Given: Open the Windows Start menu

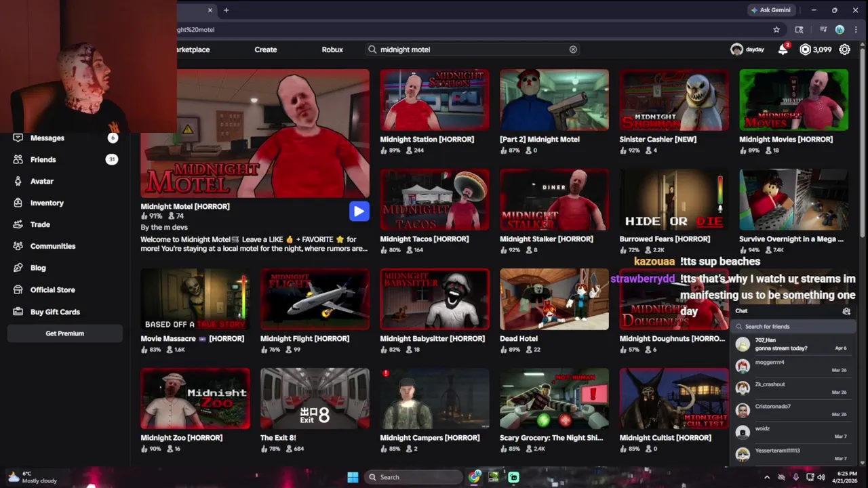Looking at the screenshot, I should coord(353,477).
